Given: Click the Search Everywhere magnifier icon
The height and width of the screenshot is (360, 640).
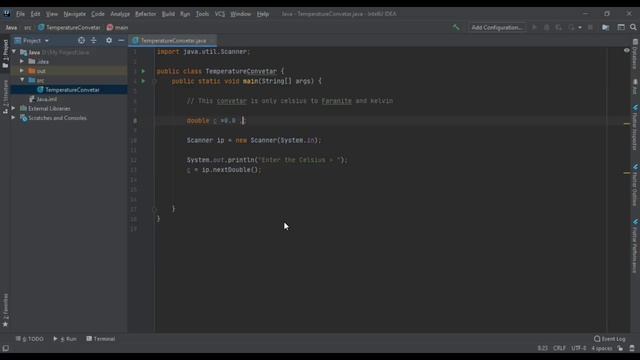Looking at the screenshot, I should click(633, 27).
